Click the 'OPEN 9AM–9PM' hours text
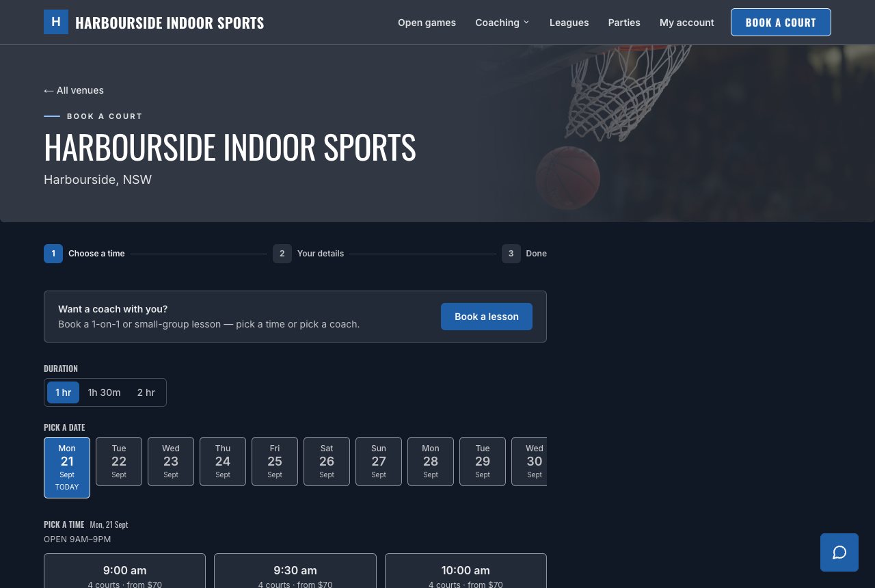This screenshot has height=588, width=875. (x=77, y=539)
